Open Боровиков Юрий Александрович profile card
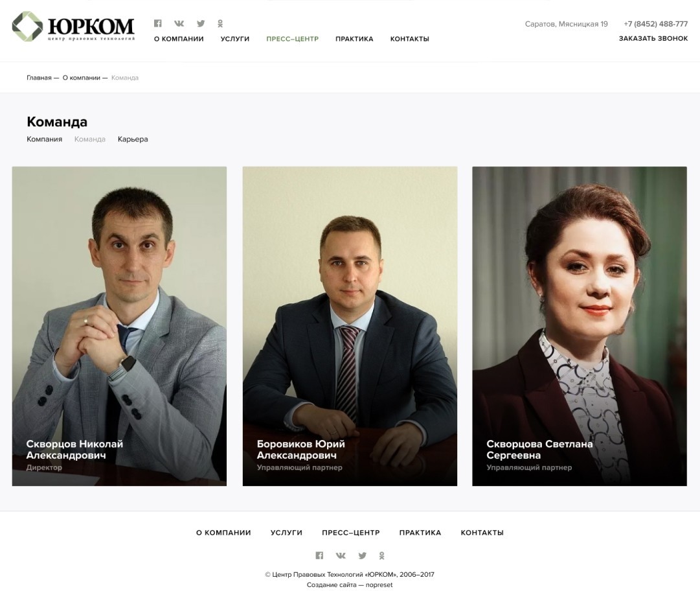700x613 pixels. click(x=350, y=326)
